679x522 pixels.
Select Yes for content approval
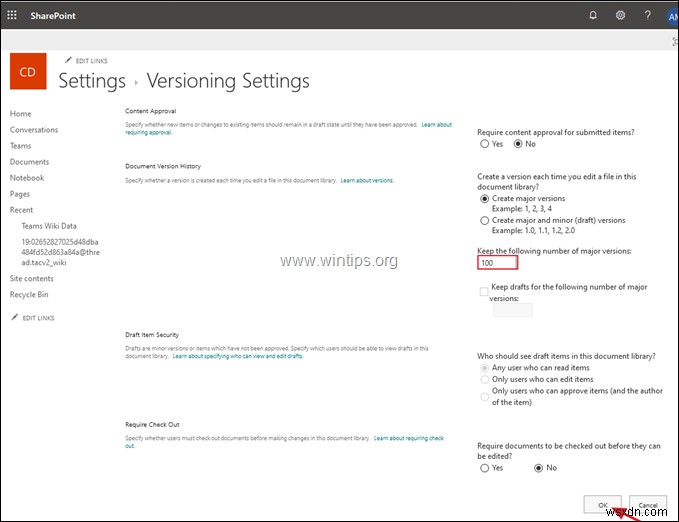coord(484,144)
